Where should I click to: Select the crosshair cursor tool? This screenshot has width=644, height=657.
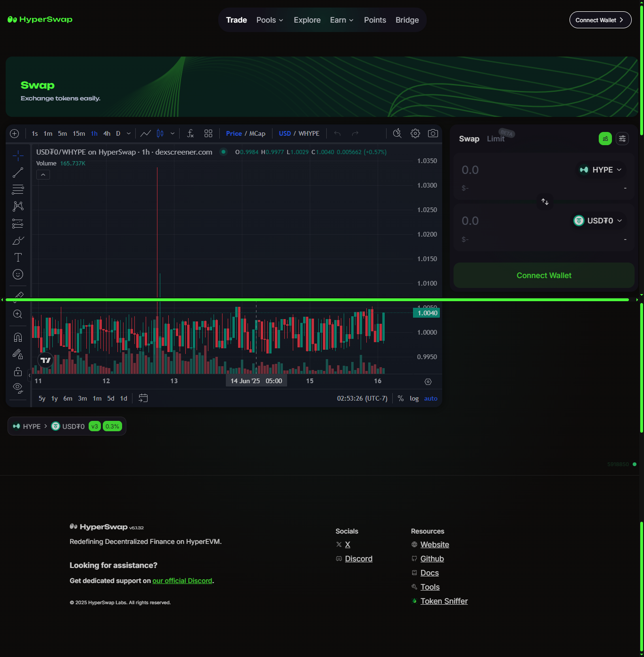click(x=18, y=156)
